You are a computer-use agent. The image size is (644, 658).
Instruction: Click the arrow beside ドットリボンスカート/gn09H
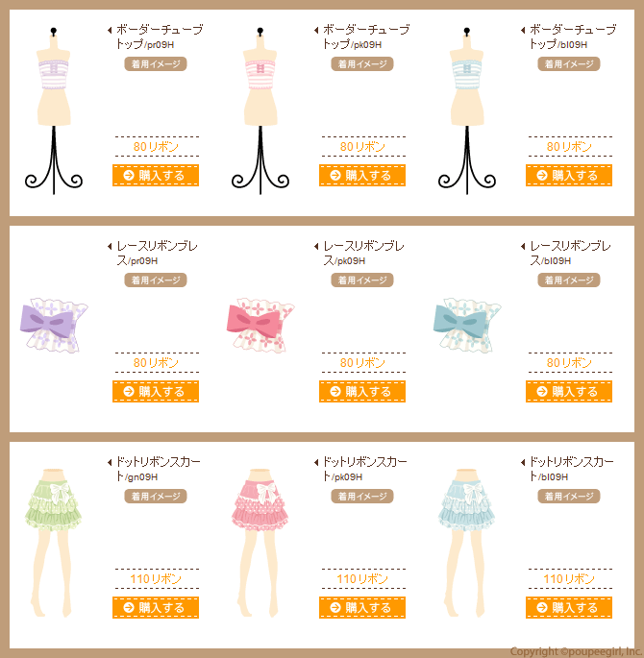[110, 462]
